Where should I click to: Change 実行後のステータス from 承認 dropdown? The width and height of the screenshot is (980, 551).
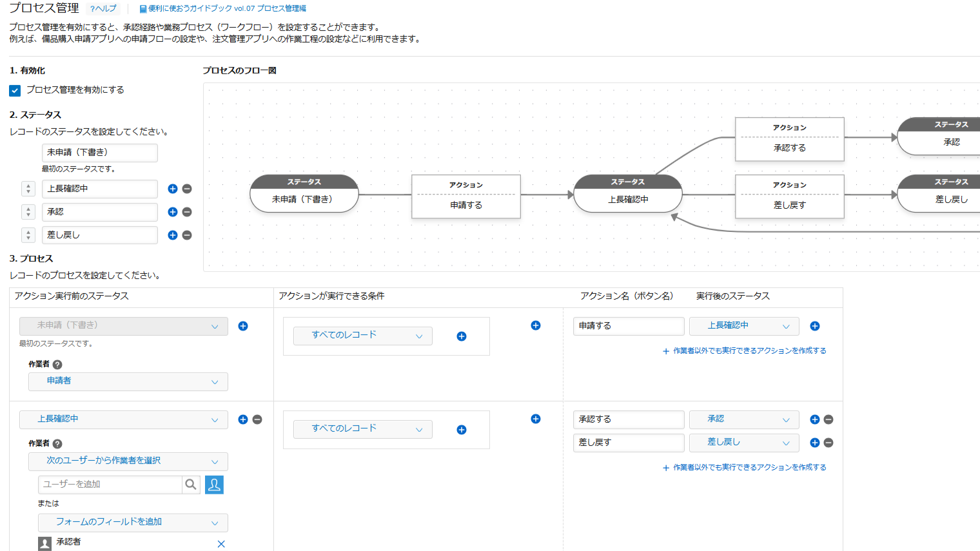(743, 420)
